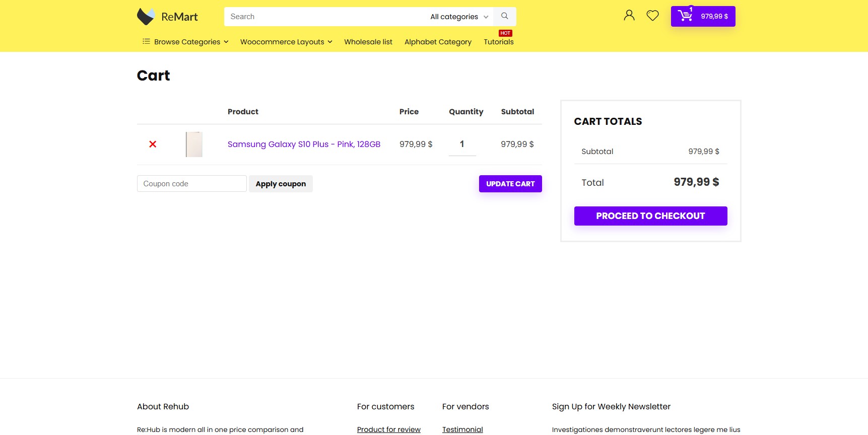Click the Subtotal column header in the cart table
Screen dimensions: 868x435
517,112
